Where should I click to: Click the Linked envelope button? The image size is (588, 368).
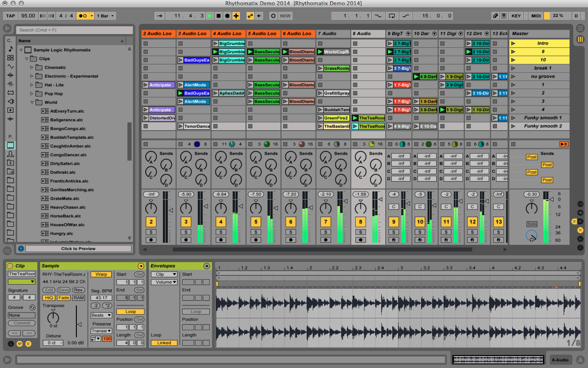(x=164, y=343)
